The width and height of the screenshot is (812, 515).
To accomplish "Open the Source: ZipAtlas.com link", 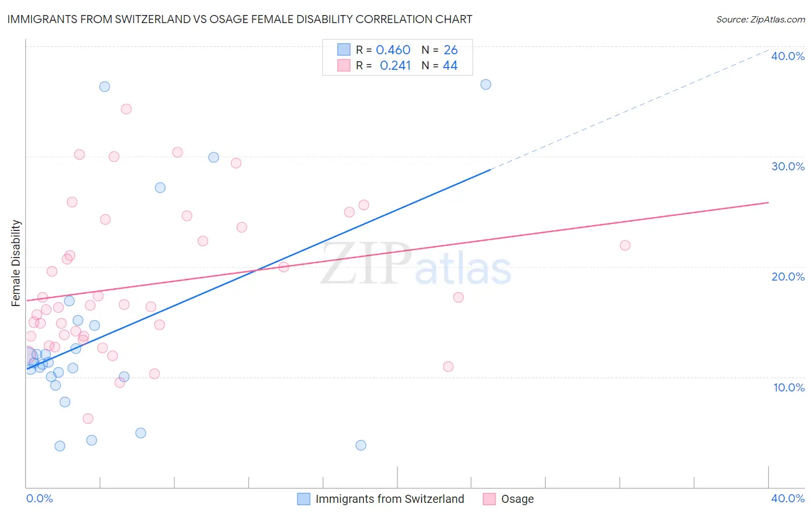I will pos(761,19).
